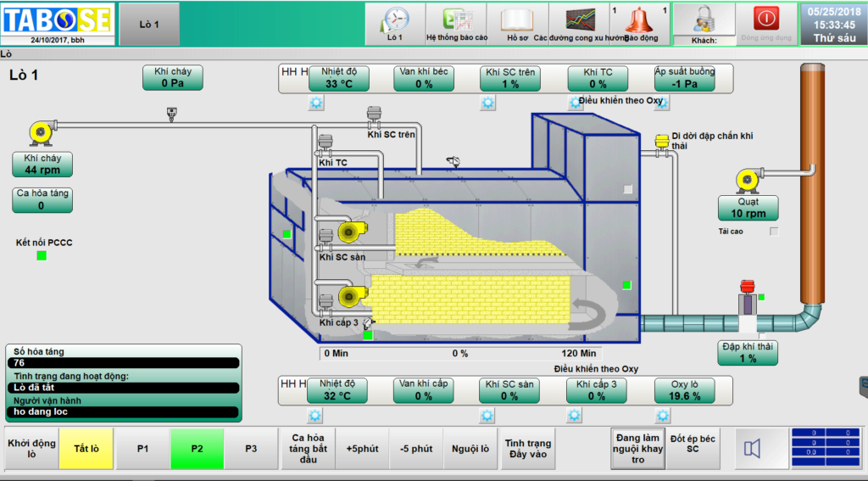Image resolution: width=868 pixels, height=481 pixels.
Task: Open the Hồ sơ book icon
Action: point(517,23)
